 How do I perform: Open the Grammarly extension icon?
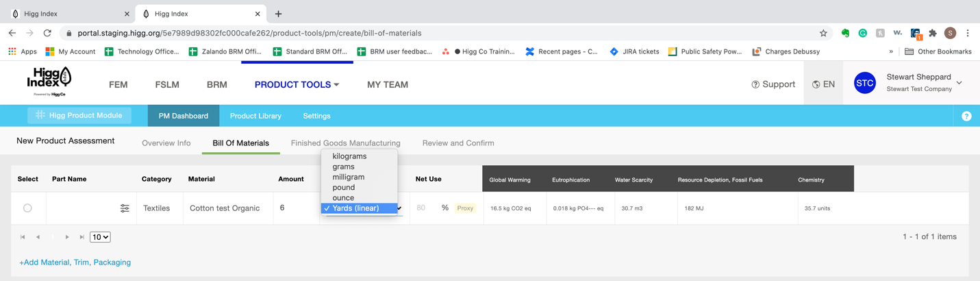[863, 33]
